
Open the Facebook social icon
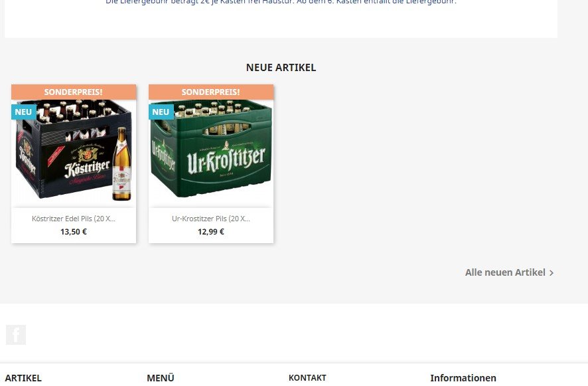pos(16,335)
